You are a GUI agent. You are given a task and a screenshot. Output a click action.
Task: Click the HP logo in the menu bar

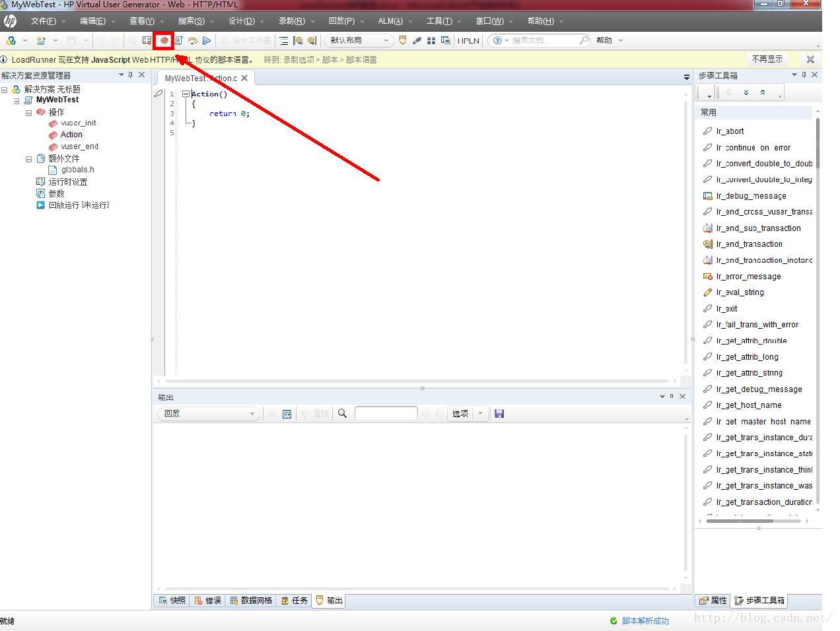tap(10, 20)
